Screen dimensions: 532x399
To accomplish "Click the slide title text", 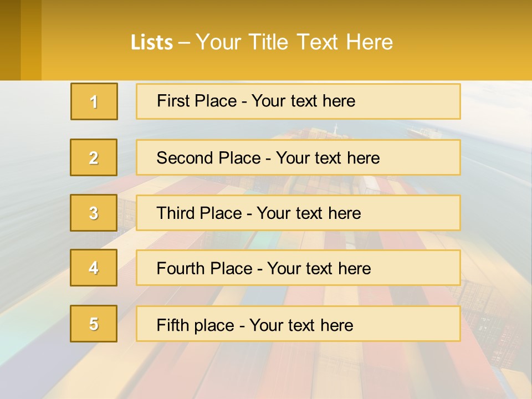I will [x=262, y=42].
